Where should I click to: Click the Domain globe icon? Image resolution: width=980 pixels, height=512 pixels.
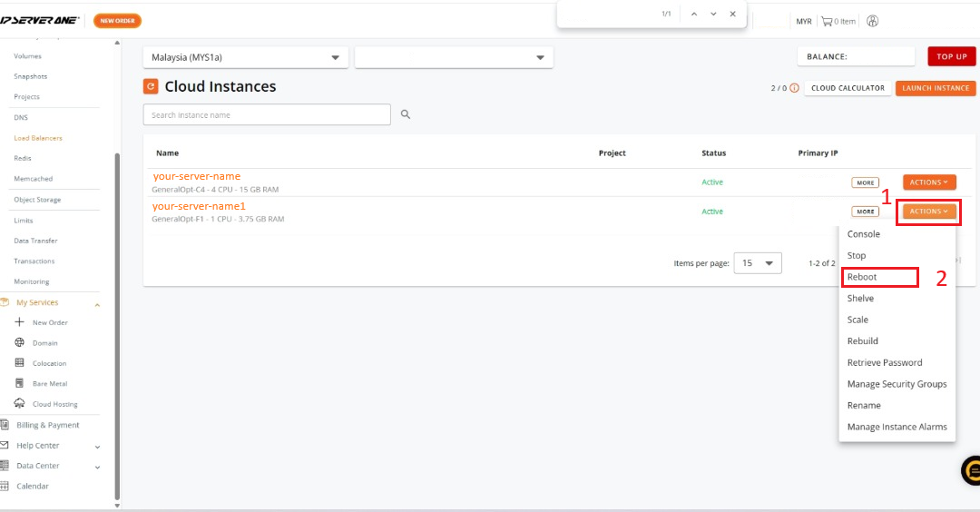20,343
